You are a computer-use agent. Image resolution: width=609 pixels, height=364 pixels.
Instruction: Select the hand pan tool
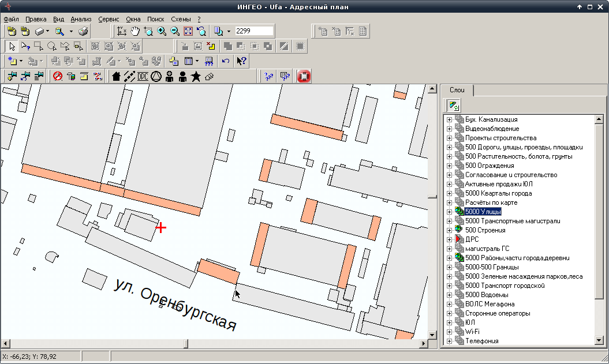click(135, 31)
